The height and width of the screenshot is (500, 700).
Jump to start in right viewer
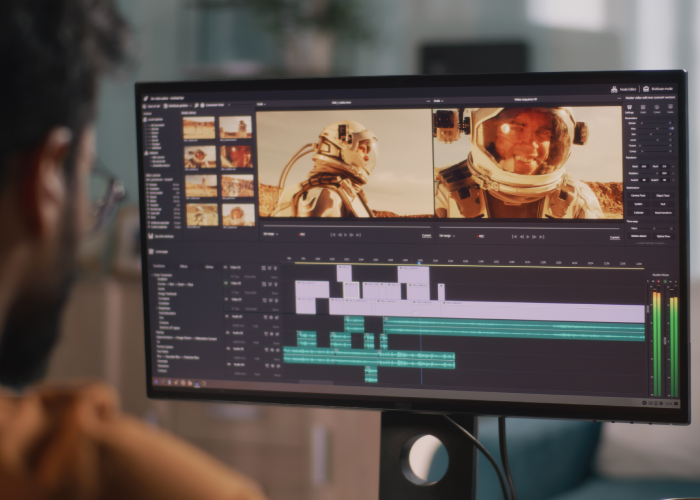point(514,237)
